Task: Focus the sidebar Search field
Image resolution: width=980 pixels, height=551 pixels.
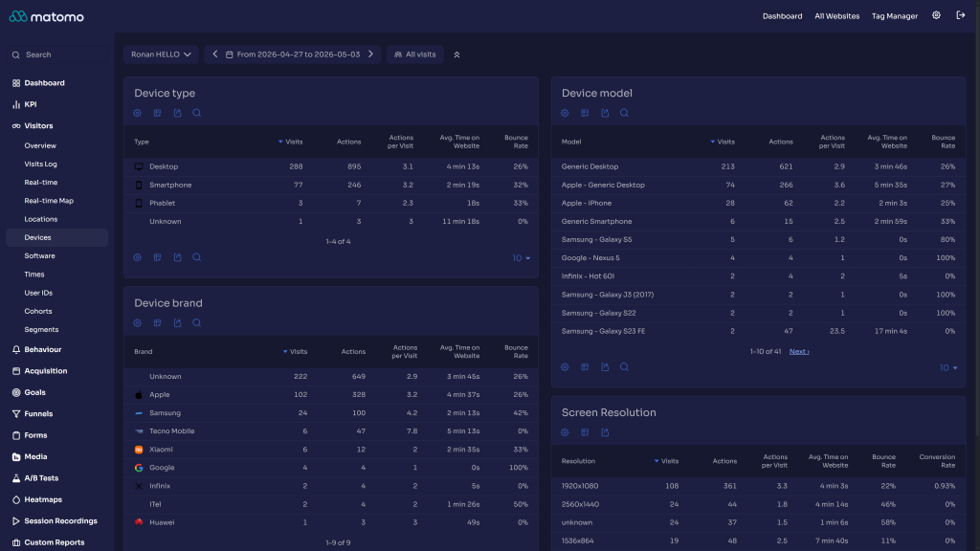Action: (56, 55)
